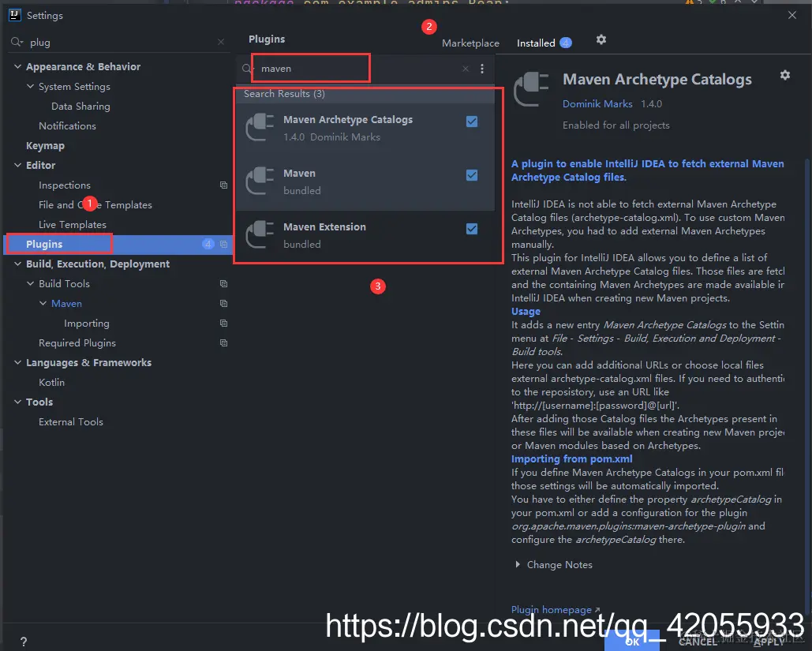Collapse Languages & Frameworks section
Viewport: 812px width, 651px height.
(17, 362)
